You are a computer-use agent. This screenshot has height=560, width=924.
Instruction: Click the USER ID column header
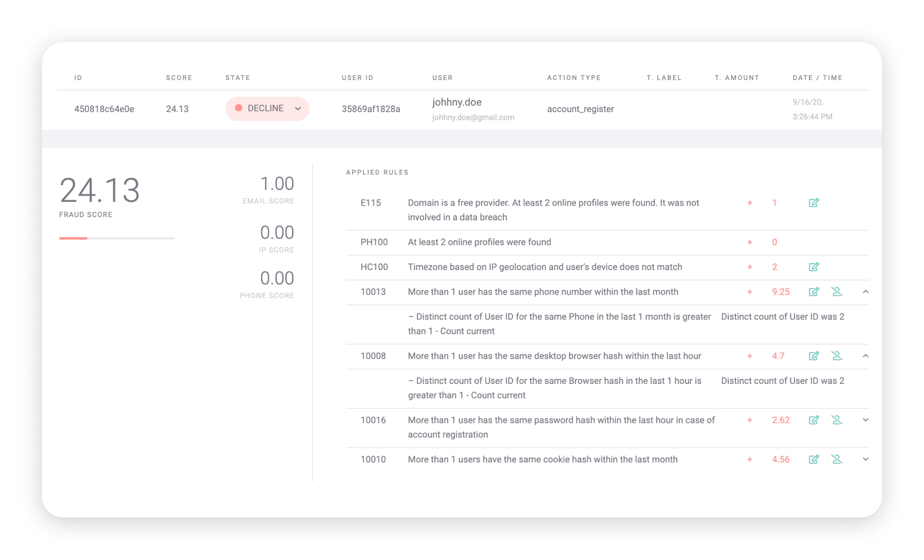coord(357,78)
